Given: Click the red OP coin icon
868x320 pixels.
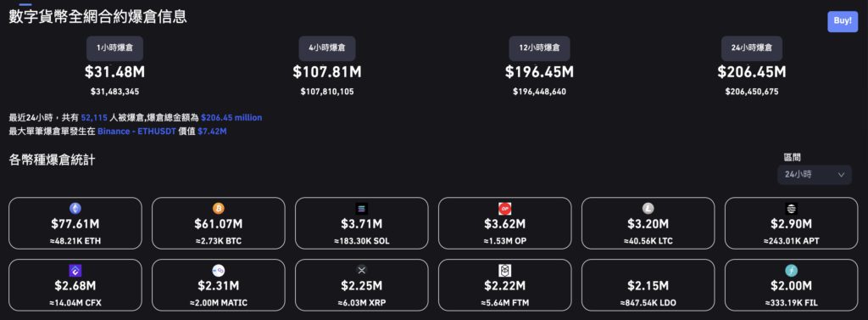Looking at the screenshot, I should pos(505,209).
